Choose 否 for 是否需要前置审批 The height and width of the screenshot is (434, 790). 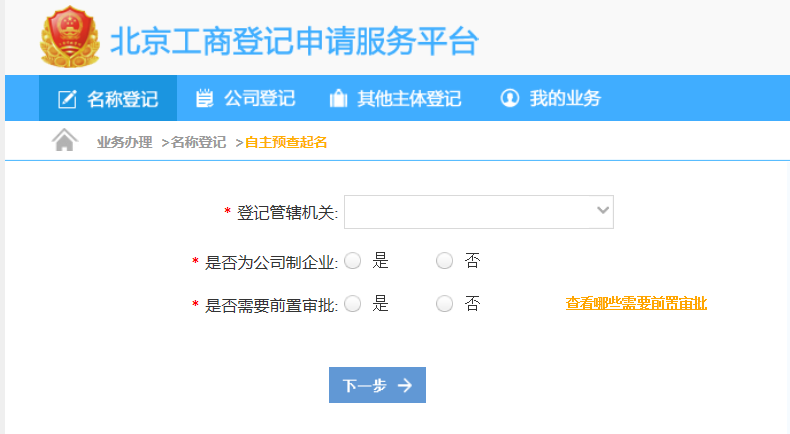coord(445,304)
